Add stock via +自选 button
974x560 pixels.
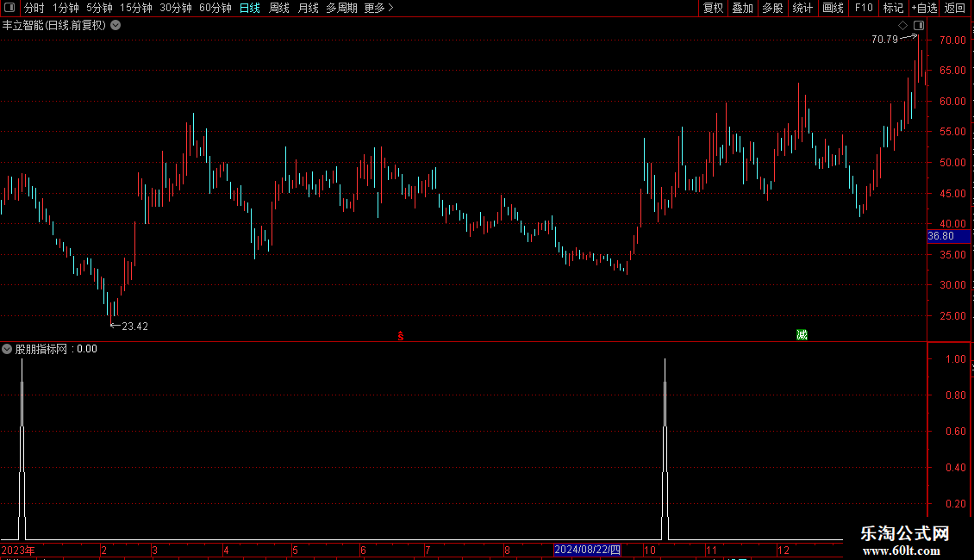924,8
